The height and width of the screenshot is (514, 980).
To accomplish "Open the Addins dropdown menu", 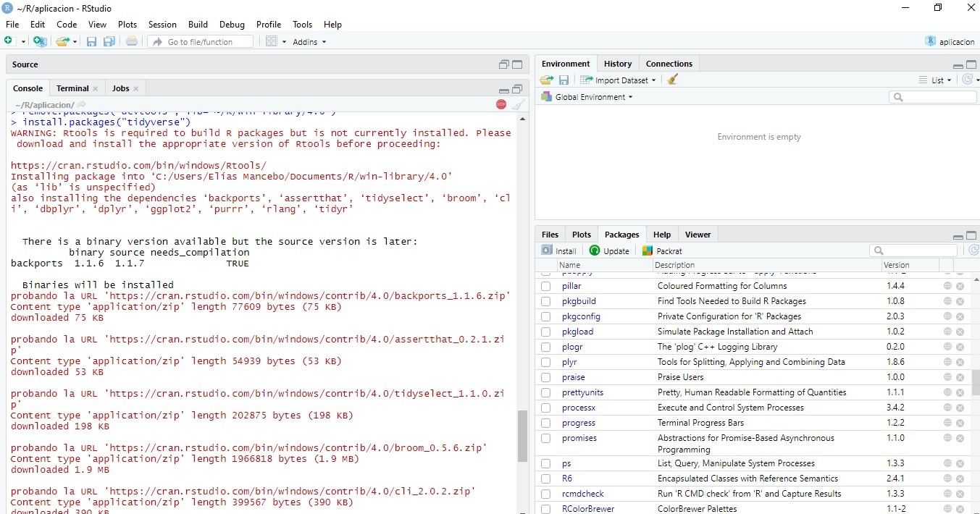I will click(x=309, y=42).
